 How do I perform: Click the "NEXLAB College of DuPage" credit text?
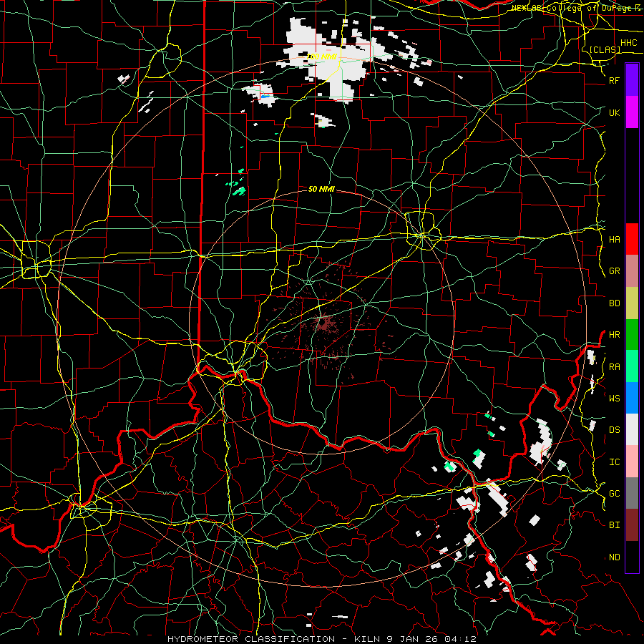tap(570, 8)
